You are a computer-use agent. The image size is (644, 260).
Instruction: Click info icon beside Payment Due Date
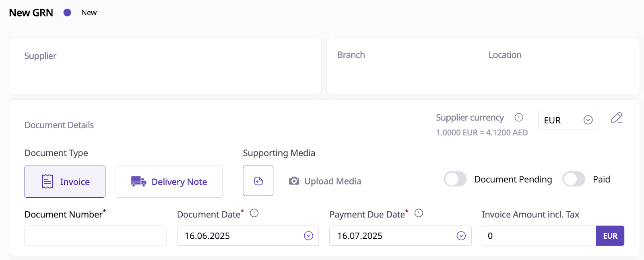pos(419,213)
